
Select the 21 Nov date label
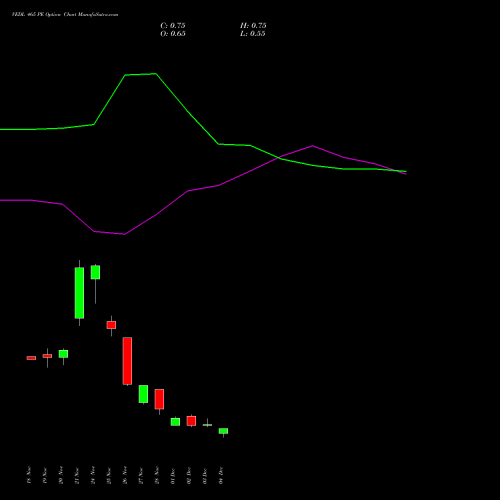[x=77, y=475]
